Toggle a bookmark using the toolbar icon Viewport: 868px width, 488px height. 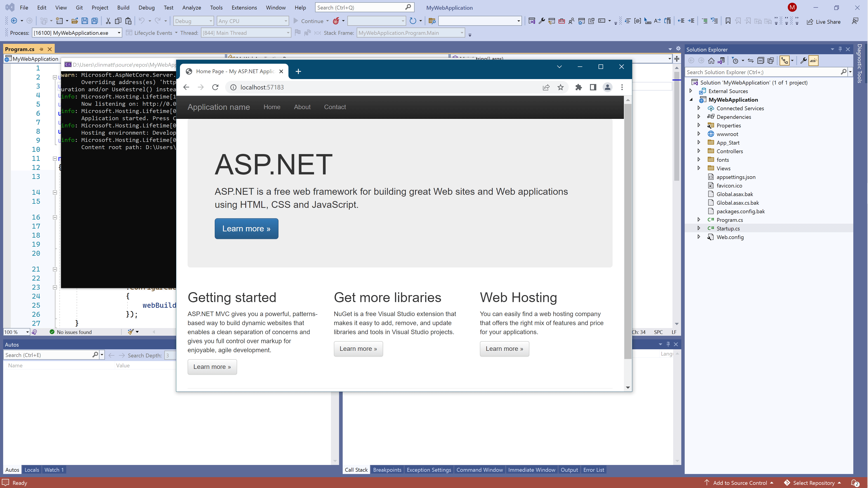[x=728, y=21]
